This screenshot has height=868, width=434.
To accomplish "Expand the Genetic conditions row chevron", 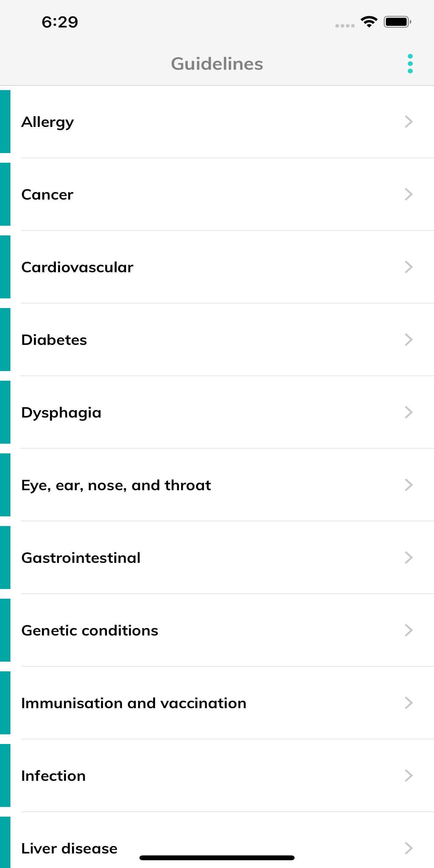I will point(408,630).
